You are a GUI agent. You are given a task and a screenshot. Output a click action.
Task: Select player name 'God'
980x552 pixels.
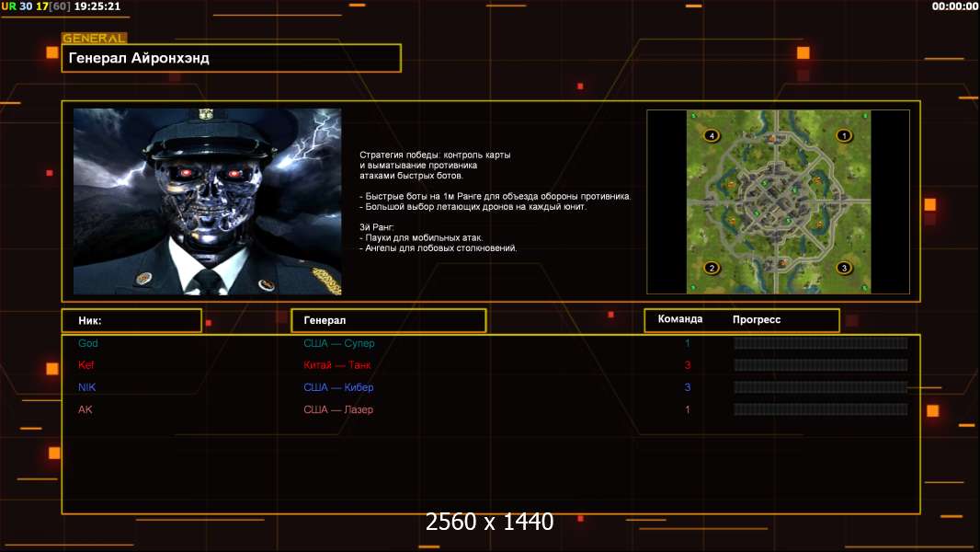coord(88,343)
